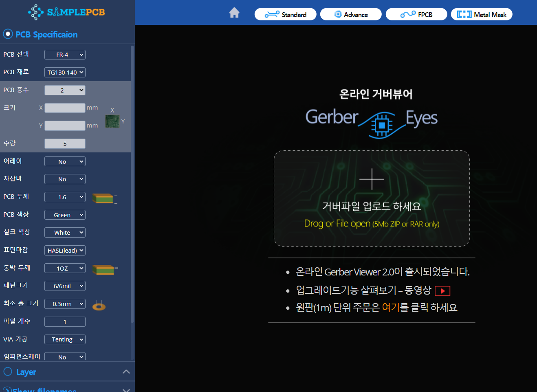
Task: Open the VIA 가공 Tenting dropdown
Action: [65, 339]
